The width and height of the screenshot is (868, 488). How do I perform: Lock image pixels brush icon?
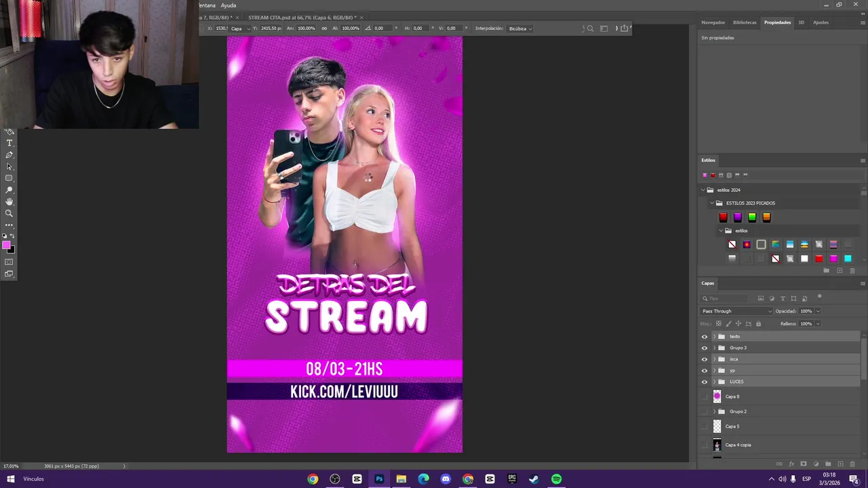728,323
